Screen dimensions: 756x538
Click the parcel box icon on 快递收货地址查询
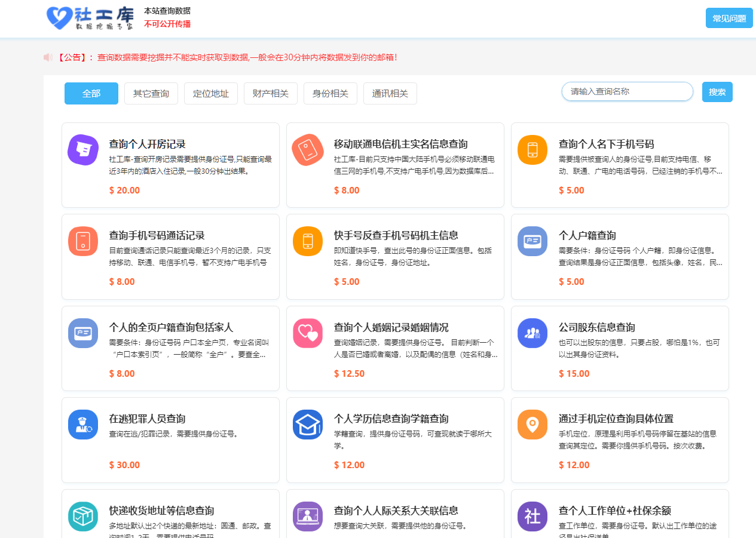pos(82,516)
